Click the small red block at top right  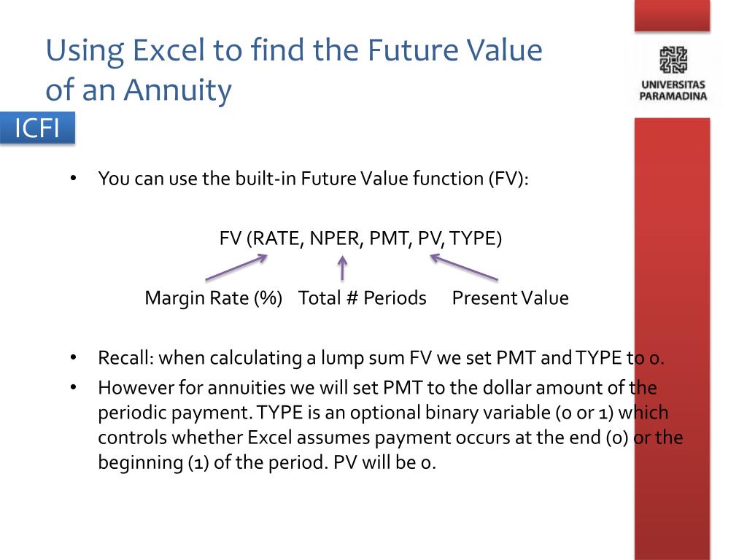(672, 16)
